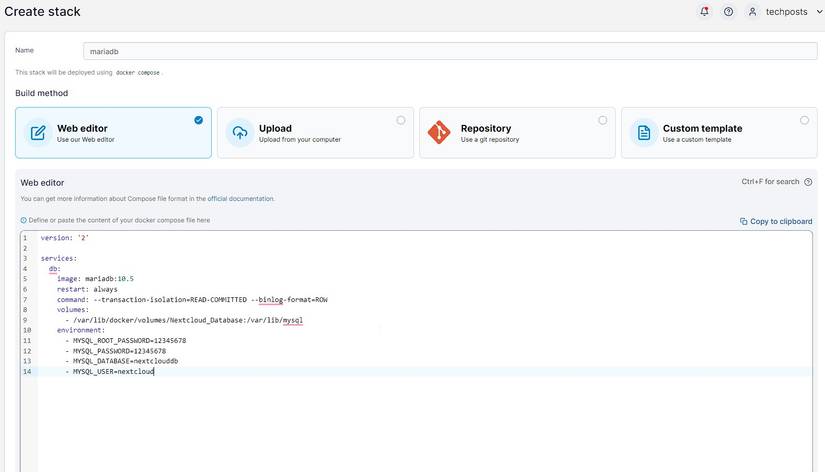The width and height of the screenshot is (825, 472).
Task: Click the techposts username
Action: [786, 12]
